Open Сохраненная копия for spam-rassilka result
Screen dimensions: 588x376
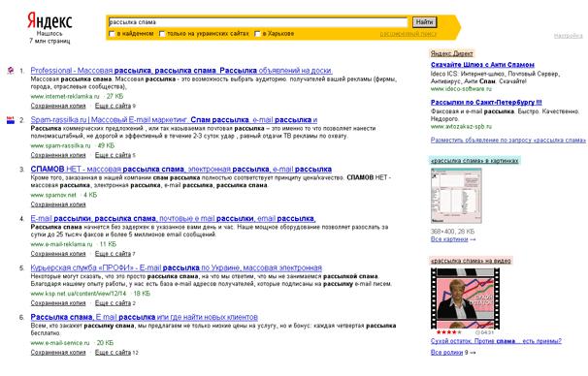coord(58,155)
